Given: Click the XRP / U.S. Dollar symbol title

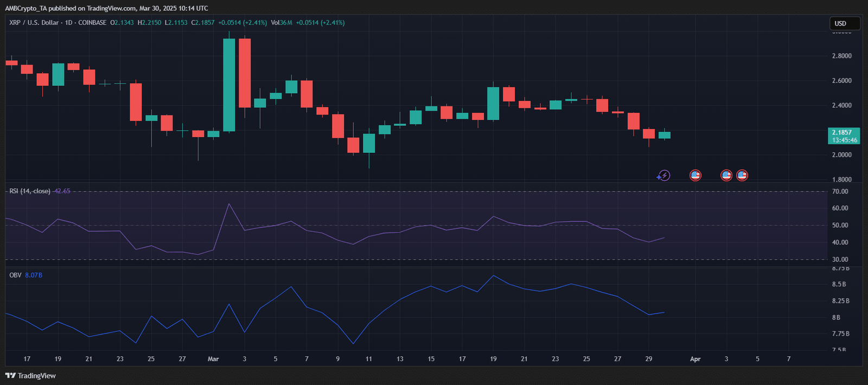Looking at the screenshot, I should tap(34, 23).
